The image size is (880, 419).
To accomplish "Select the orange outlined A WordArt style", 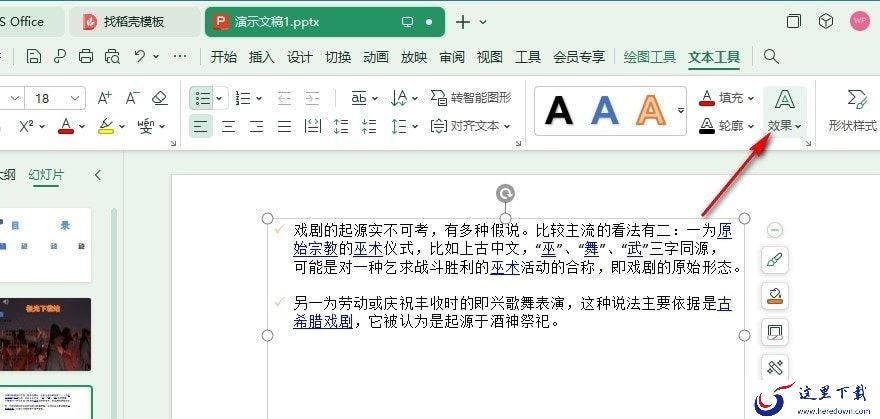I will (651, 111).
